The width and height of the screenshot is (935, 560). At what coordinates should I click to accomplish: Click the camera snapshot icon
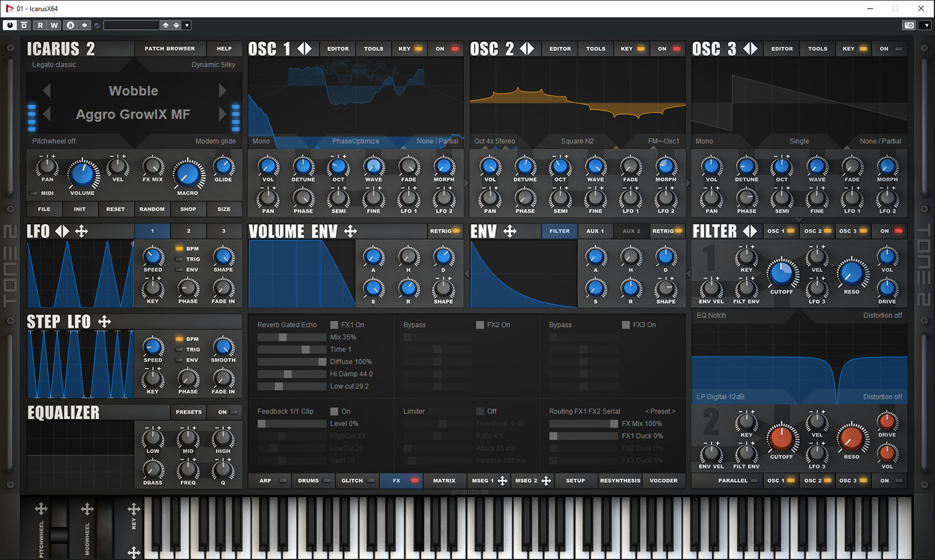point(909,26)
